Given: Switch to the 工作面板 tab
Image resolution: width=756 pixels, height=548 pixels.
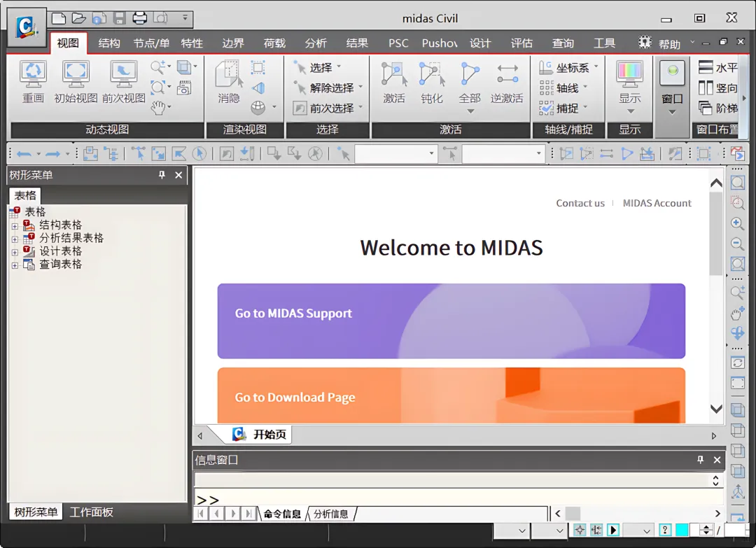Looking at the screenshot, I should click(91, 512).
